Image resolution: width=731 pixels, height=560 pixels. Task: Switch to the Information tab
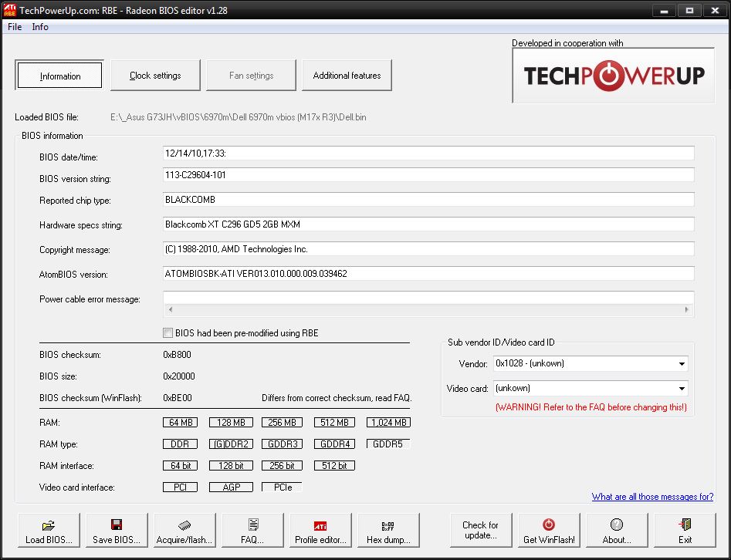point(59,75)
